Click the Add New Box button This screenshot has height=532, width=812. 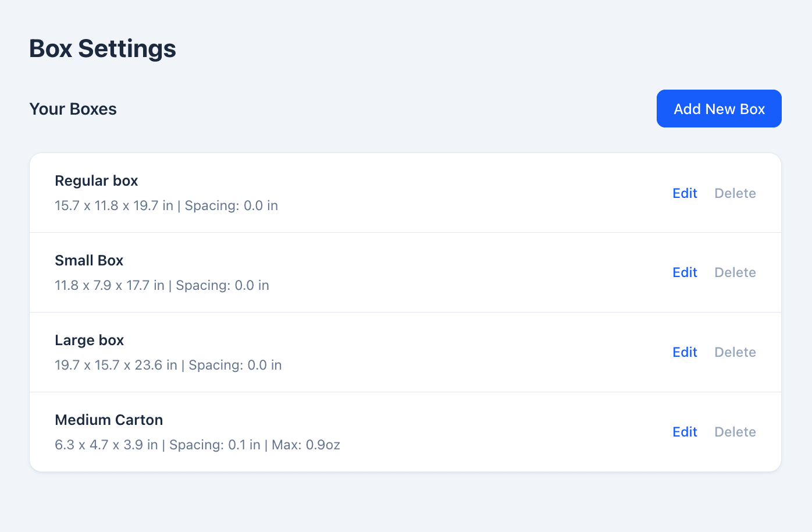coord(719,108)
